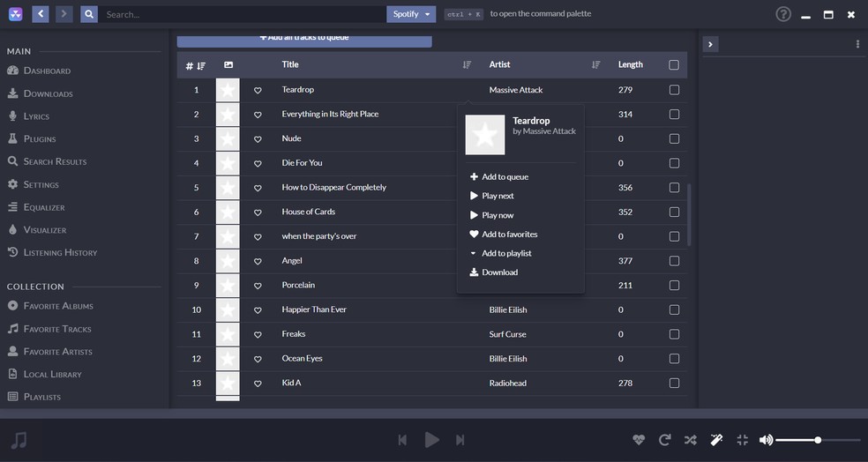
Task: Tick the checkbox for Kid A track
Action: pos(674,384)
